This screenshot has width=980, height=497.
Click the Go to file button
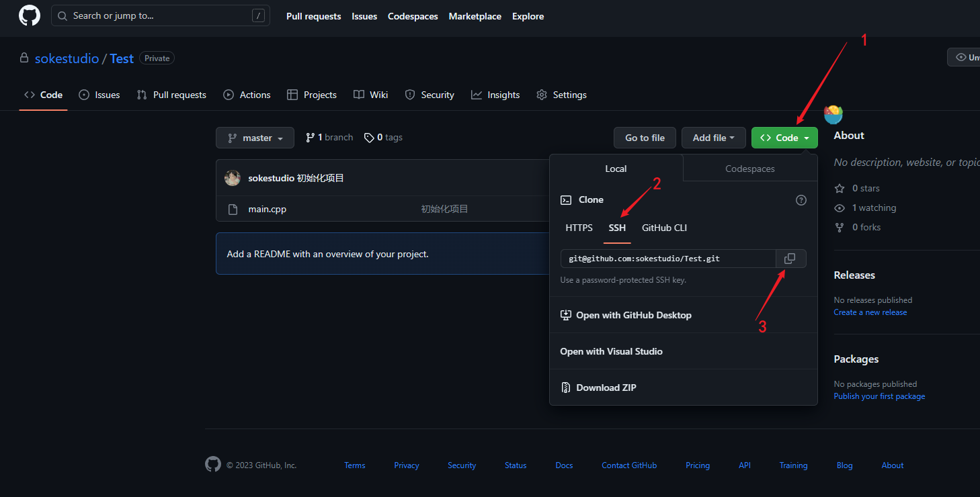click(x=645, y=138)
